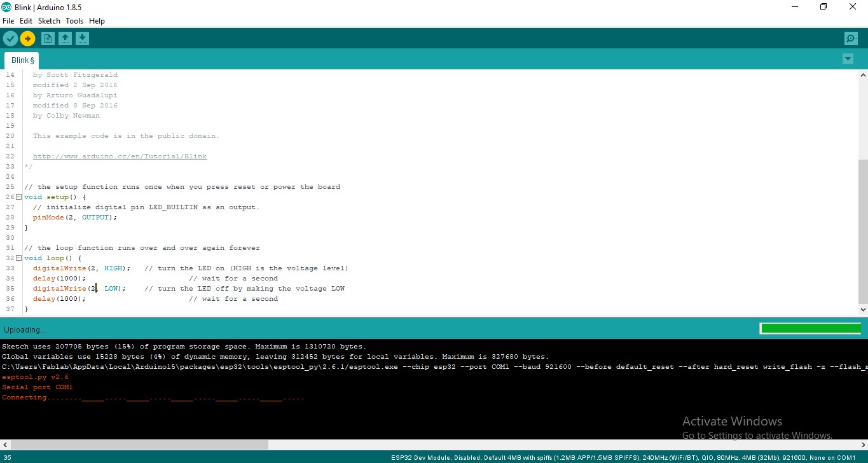Click the console horizontal scrollbar thumb
The height and width of the screenshot is (463, 868).
coord(139,445)
